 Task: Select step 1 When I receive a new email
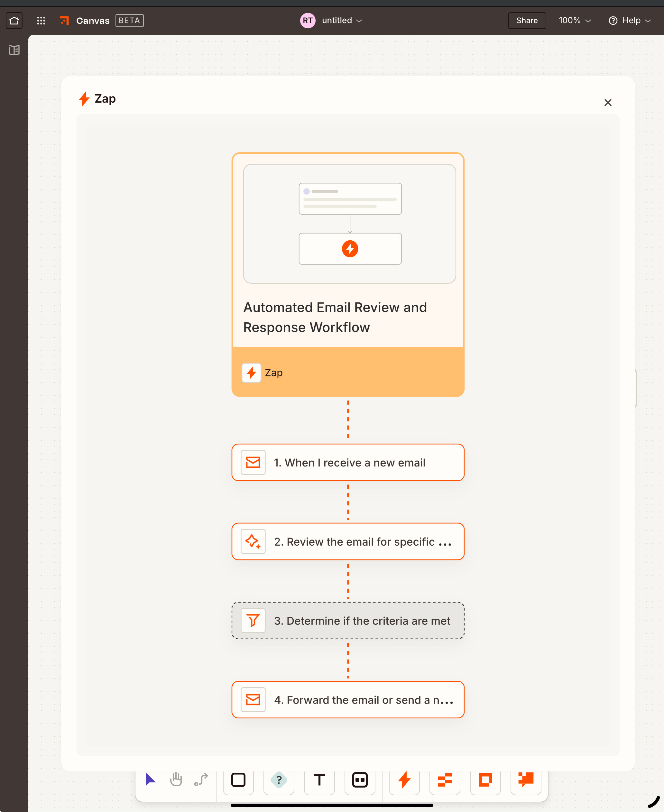point(348,462)
